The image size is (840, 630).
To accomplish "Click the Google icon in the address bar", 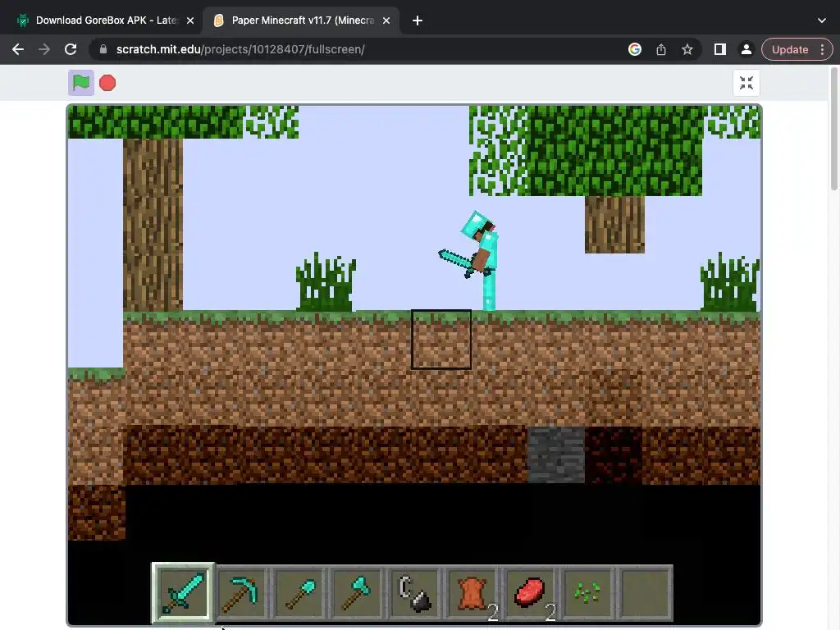I will click(635, 49).
